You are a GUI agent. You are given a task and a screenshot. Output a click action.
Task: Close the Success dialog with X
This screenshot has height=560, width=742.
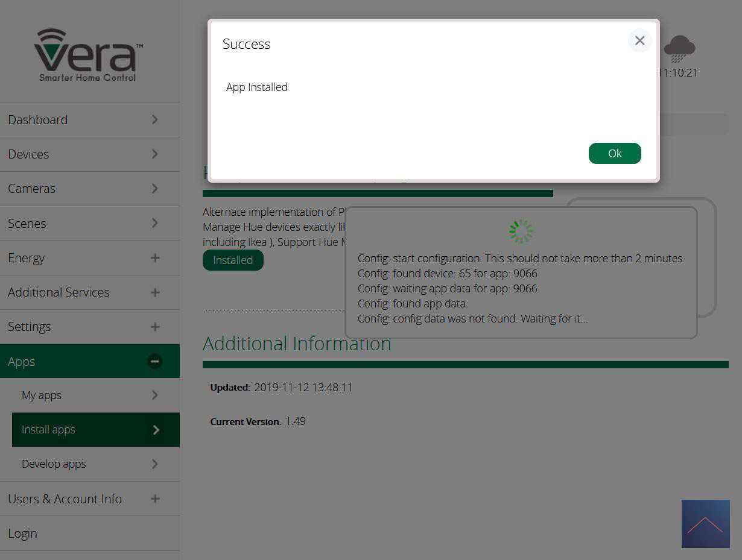tap(639, 40)
